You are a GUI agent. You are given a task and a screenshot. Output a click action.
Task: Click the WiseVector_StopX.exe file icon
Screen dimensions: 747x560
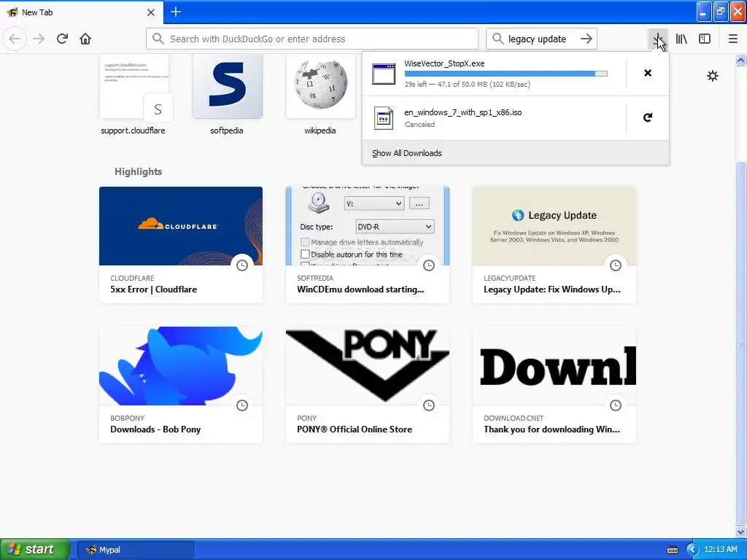[384, 74]
